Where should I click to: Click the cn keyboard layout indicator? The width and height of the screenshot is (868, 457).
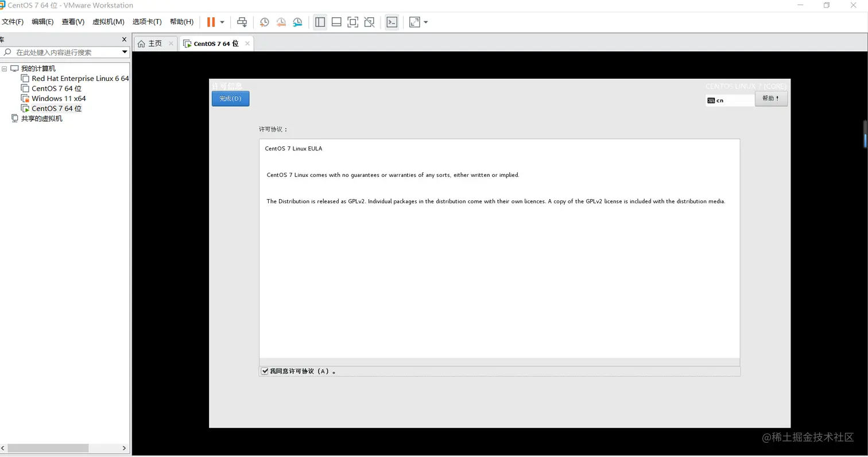pyautogui.click(x=730, y=100)
